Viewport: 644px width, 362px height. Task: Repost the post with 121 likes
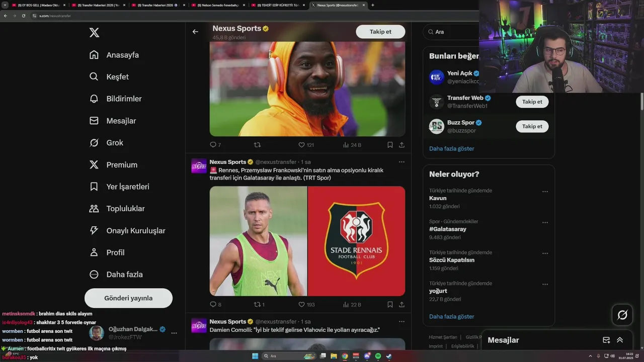pos(257,145)
